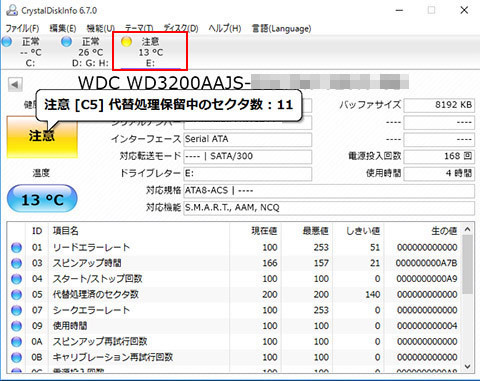480x381 pixels.
Task: Click status icon for 0A スピンアップ再試行回数
Action: [16, 342]
